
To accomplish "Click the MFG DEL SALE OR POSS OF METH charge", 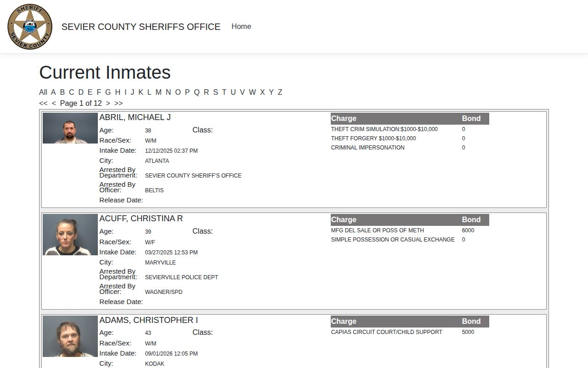I will (378, 230).
